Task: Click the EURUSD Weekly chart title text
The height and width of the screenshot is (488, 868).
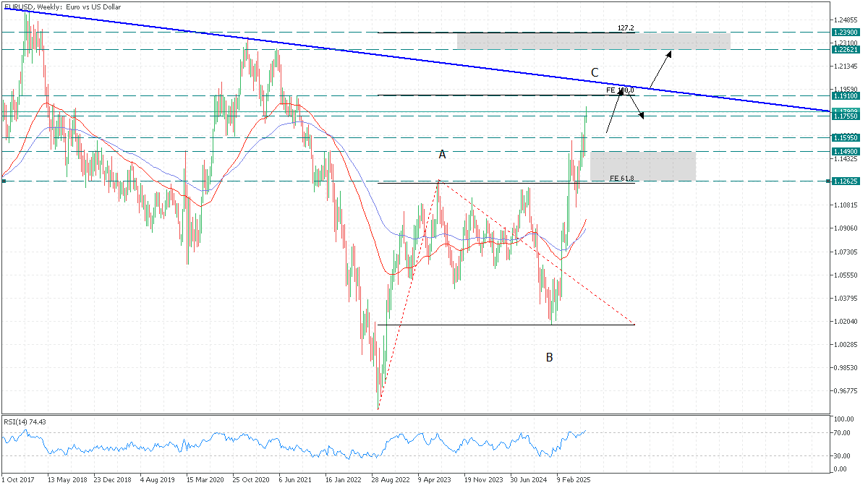Action: [x=63, y=7]
